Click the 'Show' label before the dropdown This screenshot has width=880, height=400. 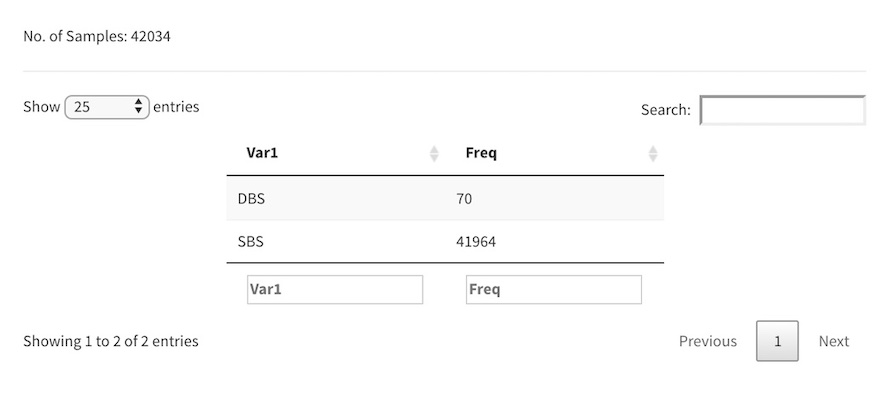pos(41,107)
